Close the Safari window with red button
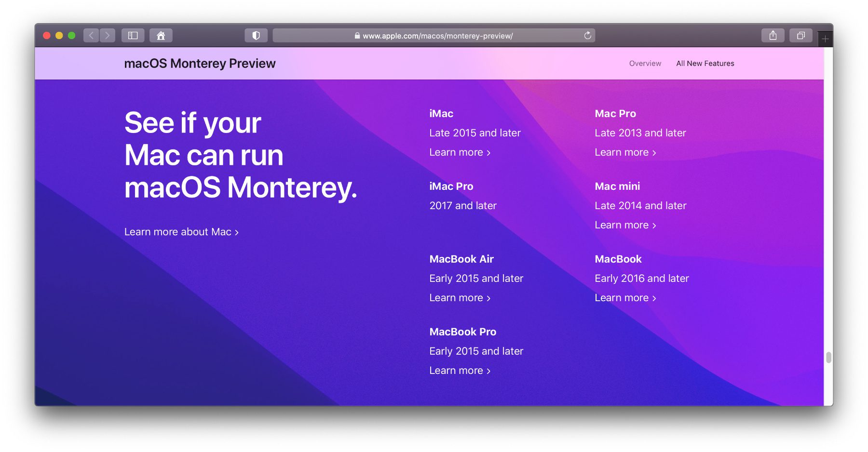The height and width of the screenshot is (452, 868). click(47, 36)
